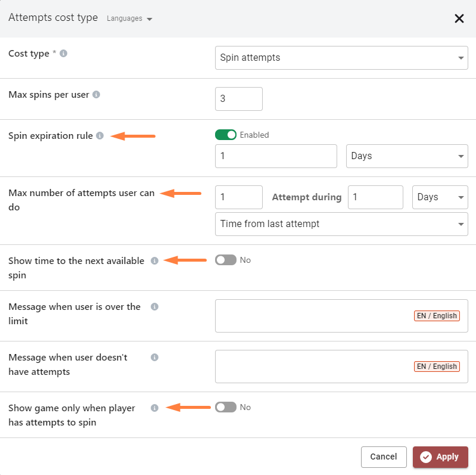Click info icon for Message when user doesn't have attempts
Screen dimensions: 476x475
pyautogui.click(x=154, y=358)
